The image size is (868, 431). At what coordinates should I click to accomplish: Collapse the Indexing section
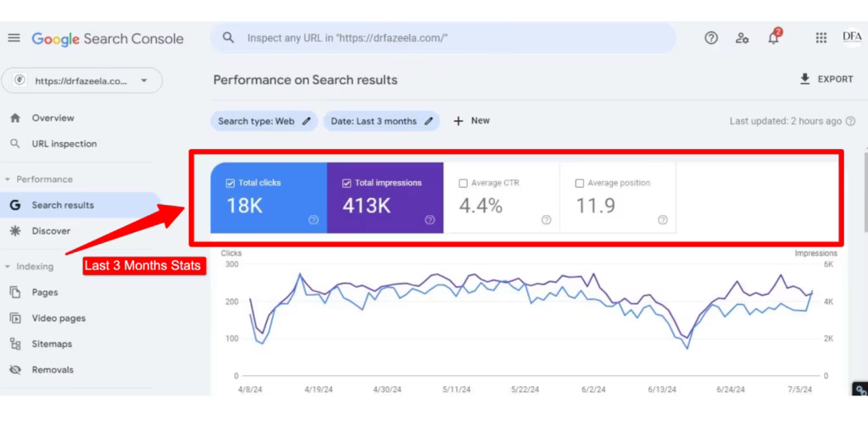[8, 267]
